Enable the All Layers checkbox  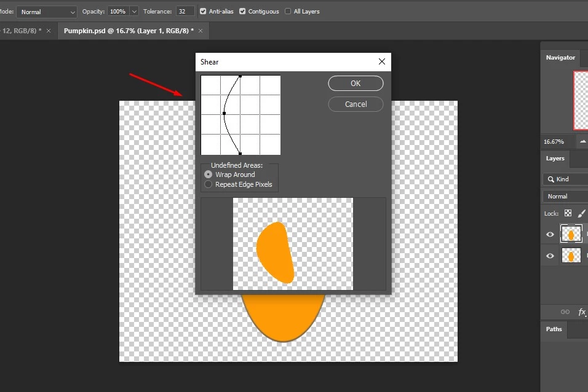pyautogui.click(x=288, y=11)
